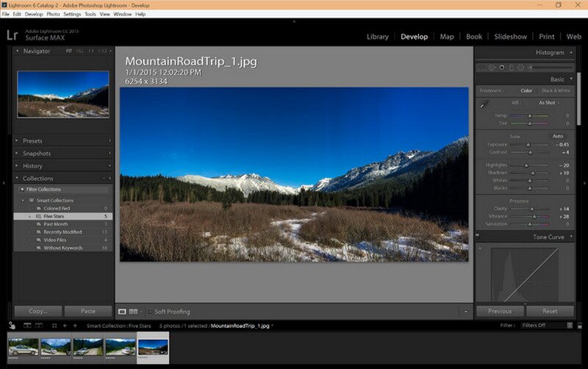Image resolution: width=588 pixels, height=369 pixels.
Task: Open the Develop menu in menu bar
Action: pos(34,14)
